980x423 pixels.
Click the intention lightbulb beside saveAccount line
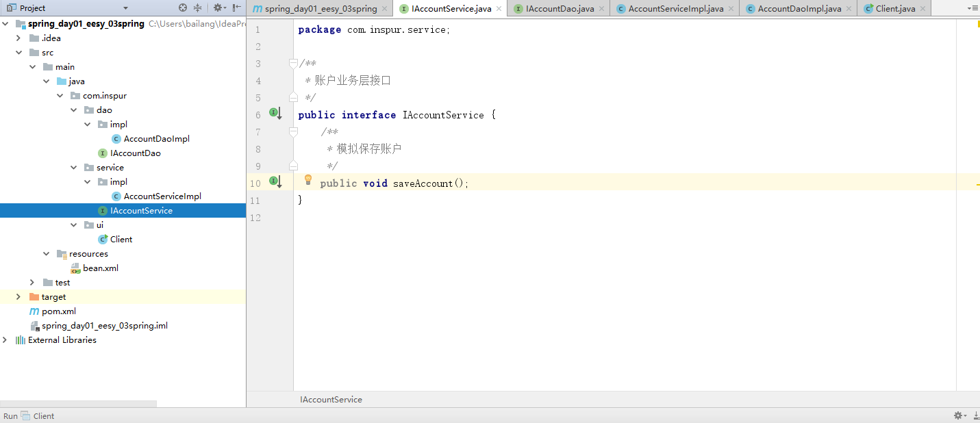(307, 179)
